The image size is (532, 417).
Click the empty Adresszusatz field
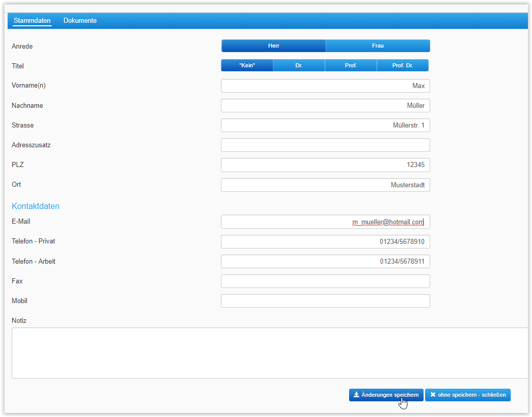point(325,145)
